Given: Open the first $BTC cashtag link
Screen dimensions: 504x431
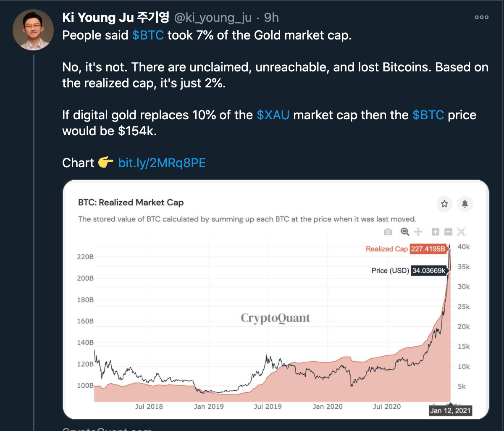Looking at the screenshot, I should [x=148, y=35].
